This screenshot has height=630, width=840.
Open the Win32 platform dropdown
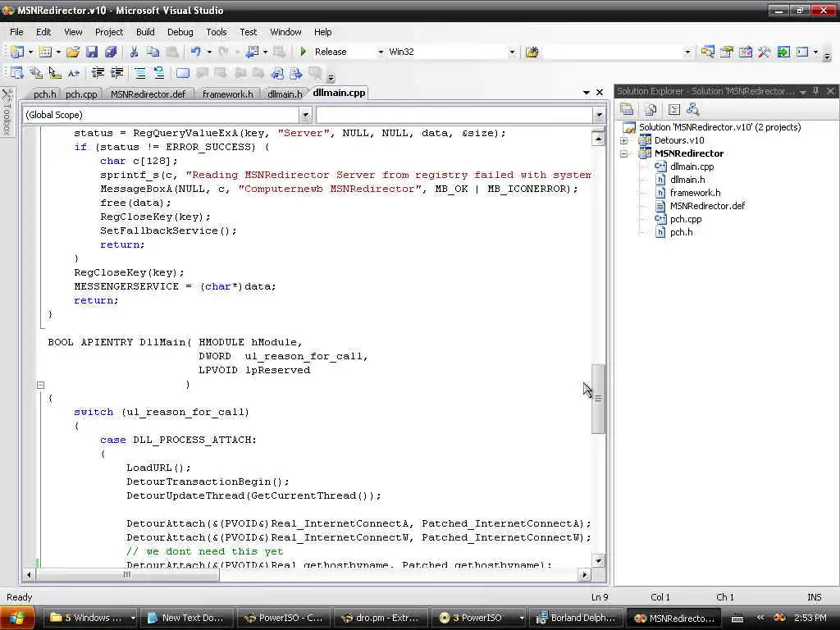512,52
